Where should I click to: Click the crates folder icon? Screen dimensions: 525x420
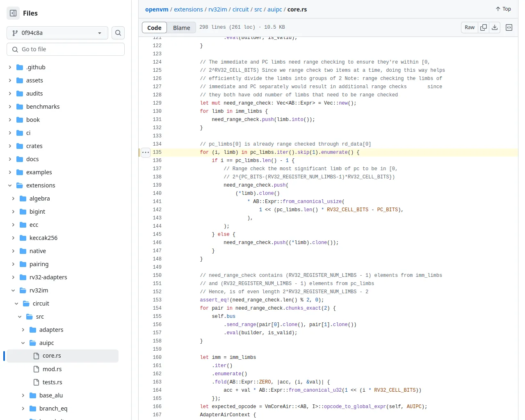point(20,146)
